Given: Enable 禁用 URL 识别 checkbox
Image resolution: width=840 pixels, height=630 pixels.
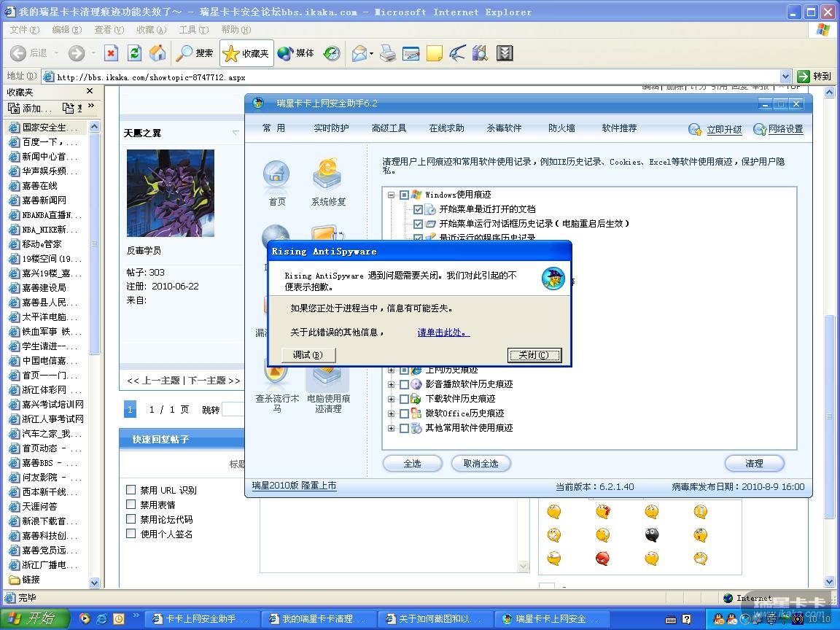Looking at the screenshot, I should [x=131, y=490].
